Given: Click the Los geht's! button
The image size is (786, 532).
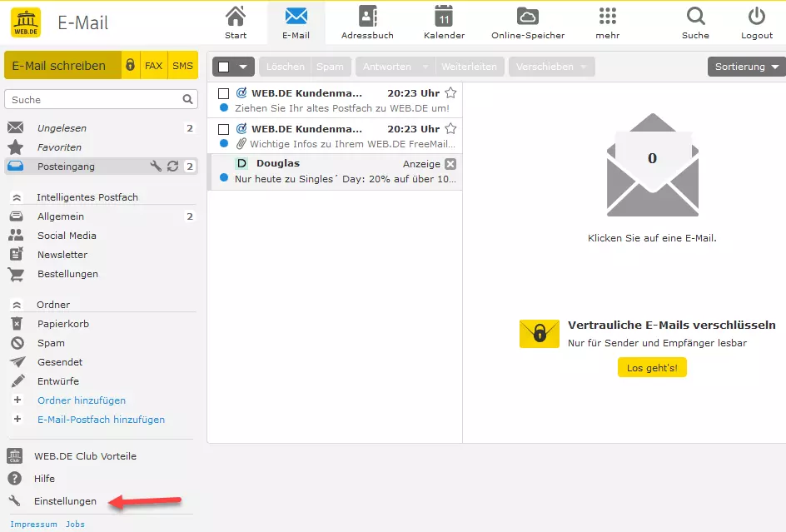Looking at the screenshot, I should pos(652,367).
